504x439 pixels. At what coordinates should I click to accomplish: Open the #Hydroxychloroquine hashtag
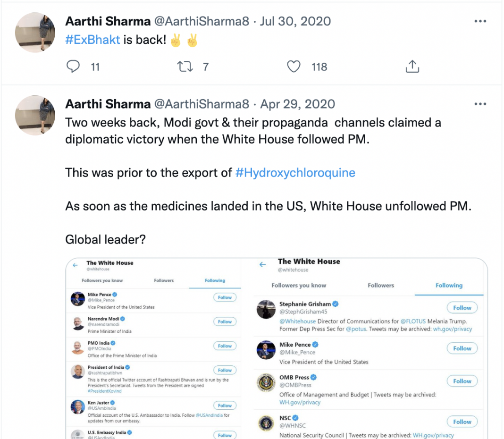point(295,172)
